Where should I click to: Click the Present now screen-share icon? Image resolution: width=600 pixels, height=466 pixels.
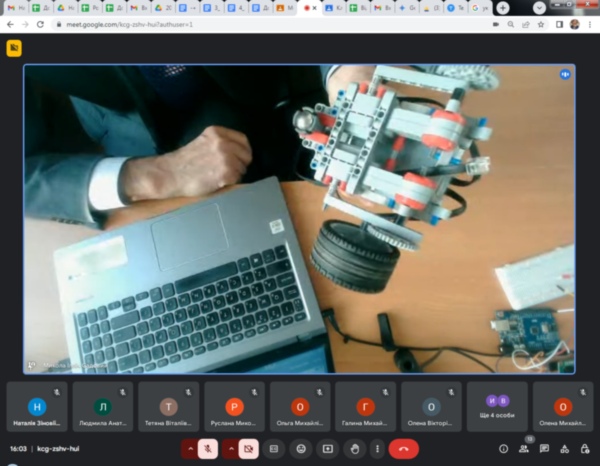click(x=325, y=449)
